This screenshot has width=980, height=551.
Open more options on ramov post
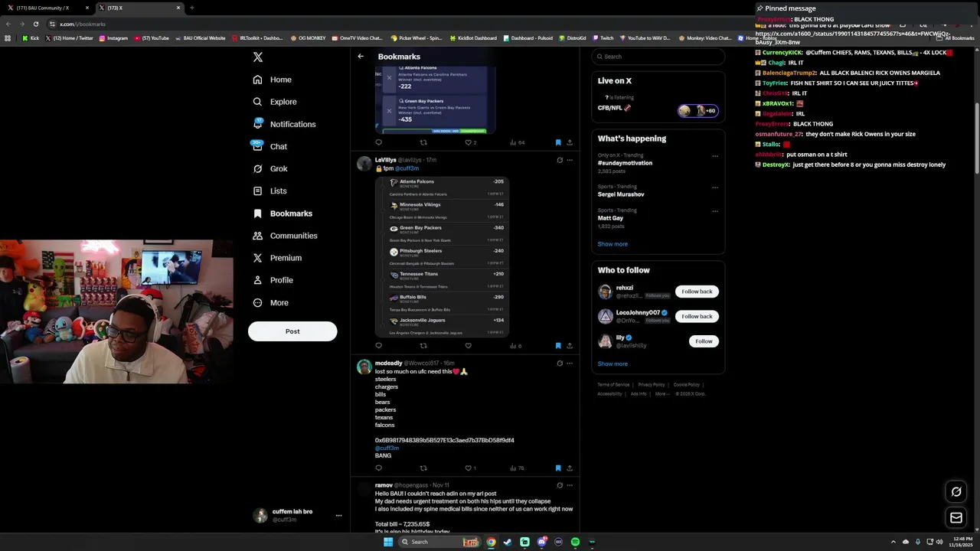coord(570,485)
